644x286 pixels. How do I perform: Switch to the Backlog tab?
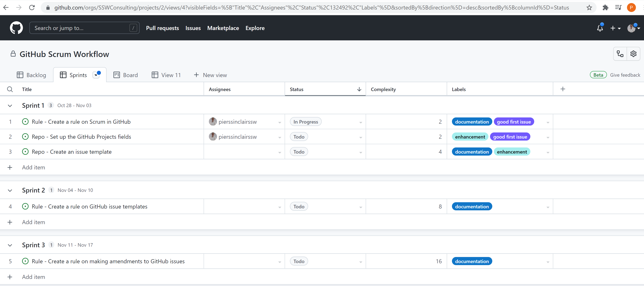(x=31, y=75)
